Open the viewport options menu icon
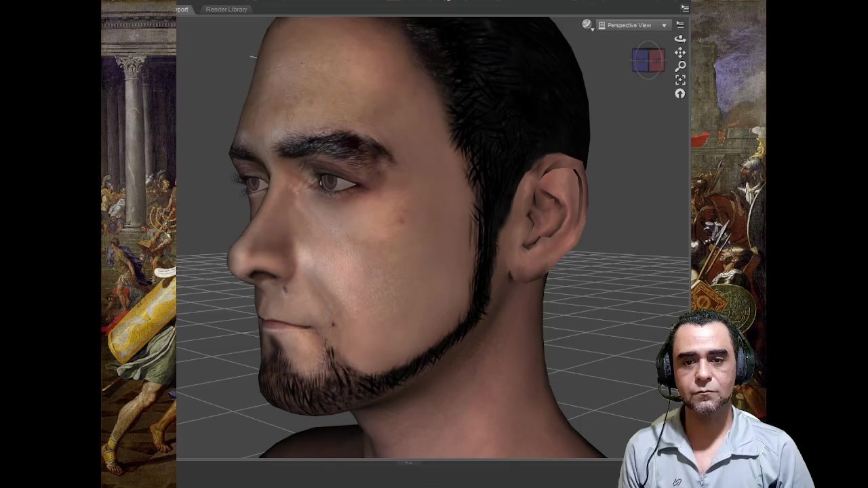Viewport: 868px width, 488px height. 680,24
